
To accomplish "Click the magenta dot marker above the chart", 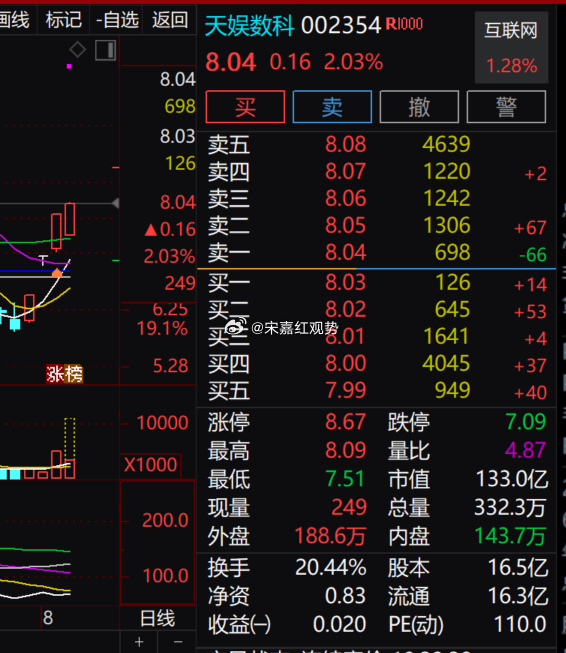I will point(69,66).
